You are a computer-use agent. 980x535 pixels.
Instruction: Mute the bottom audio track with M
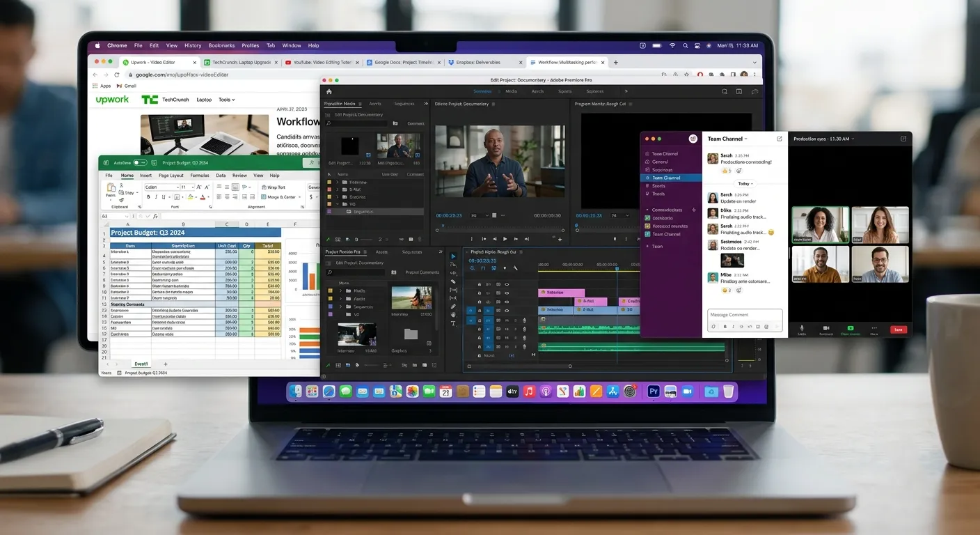coord(507,347)
